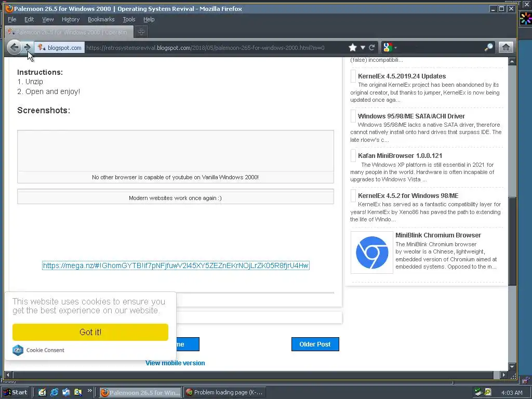Click the Windows 95/98/ME SATA driver thumbnail placeholder
This screenshot has height=399, width=532.
coord(353,116)
